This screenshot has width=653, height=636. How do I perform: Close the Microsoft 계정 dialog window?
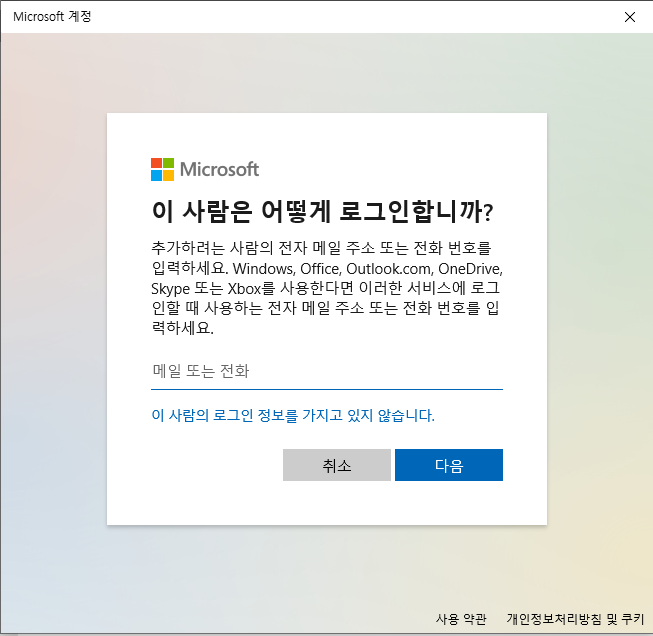630,17
